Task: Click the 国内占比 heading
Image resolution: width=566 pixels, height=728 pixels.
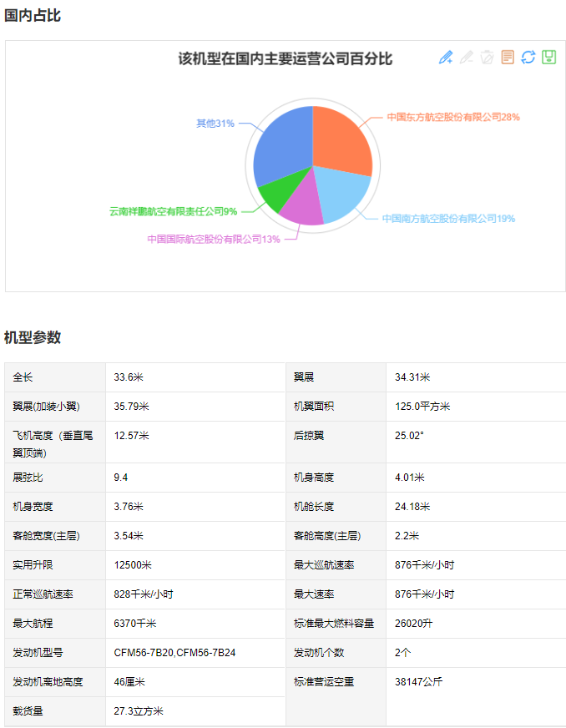Action: pos(33,15)
